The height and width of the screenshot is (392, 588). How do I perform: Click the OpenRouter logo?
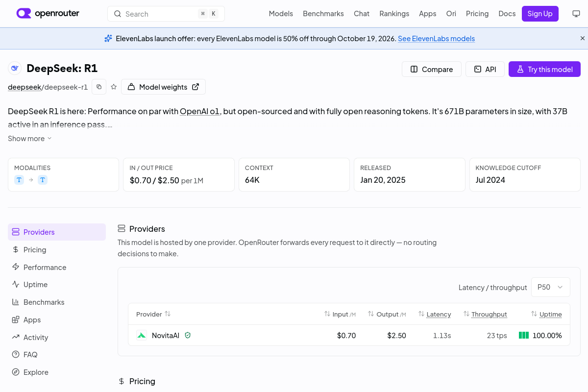[48, 14]
